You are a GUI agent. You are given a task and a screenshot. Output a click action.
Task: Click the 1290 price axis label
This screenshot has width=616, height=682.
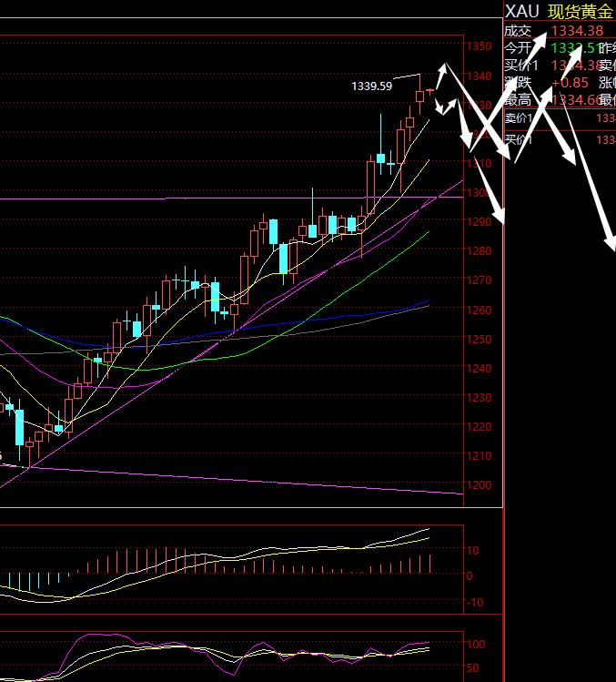click(x=480, y=222)
